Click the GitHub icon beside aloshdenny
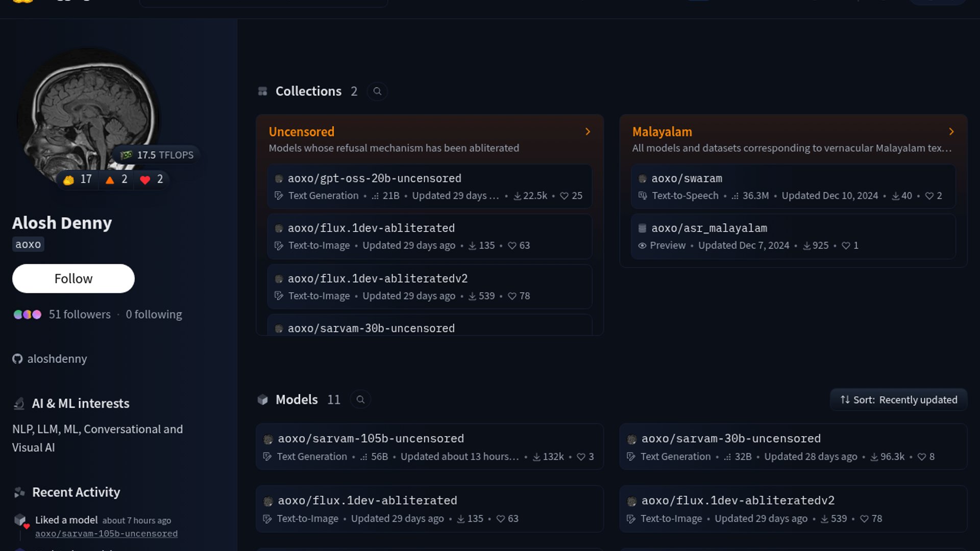 click(17, 359)
